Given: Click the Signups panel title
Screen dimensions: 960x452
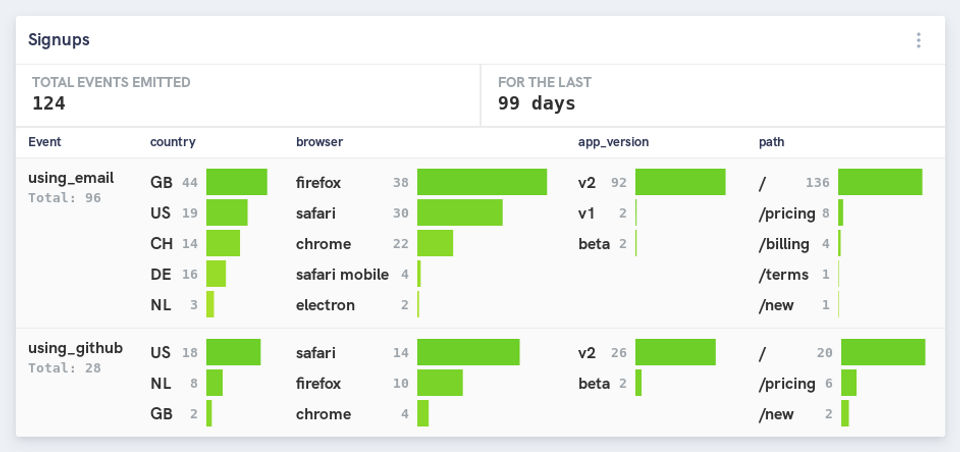Looking at the screenshot, I should coord(59,40).
